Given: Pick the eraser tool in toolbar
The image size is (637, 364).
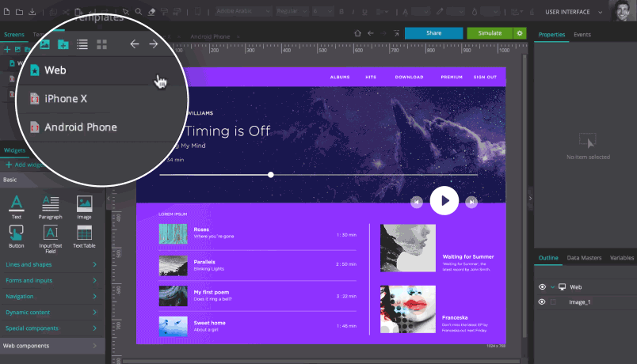Looking at the screenshot, I should point(151,12).
